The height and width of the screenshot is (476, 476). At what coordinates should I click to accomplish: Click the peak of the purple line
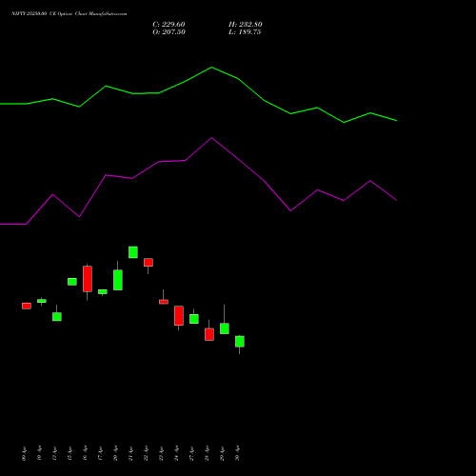tap(211, 138)
